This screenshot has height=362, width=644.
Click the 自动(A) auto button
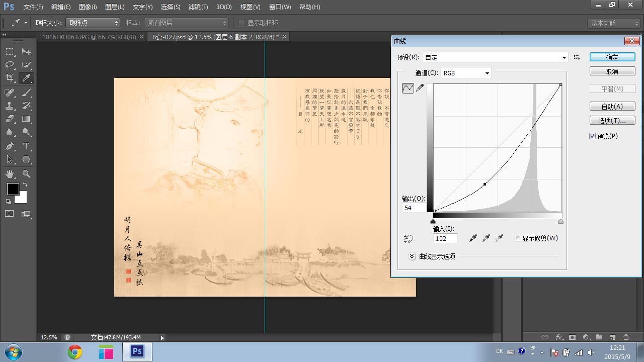pos(612,106)
